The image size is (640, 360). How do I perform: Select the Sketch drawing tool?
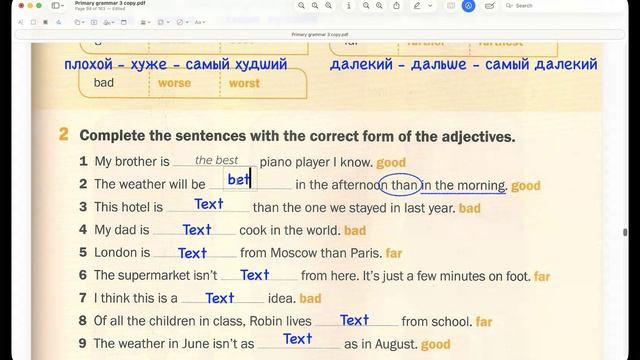click(59, 22)
